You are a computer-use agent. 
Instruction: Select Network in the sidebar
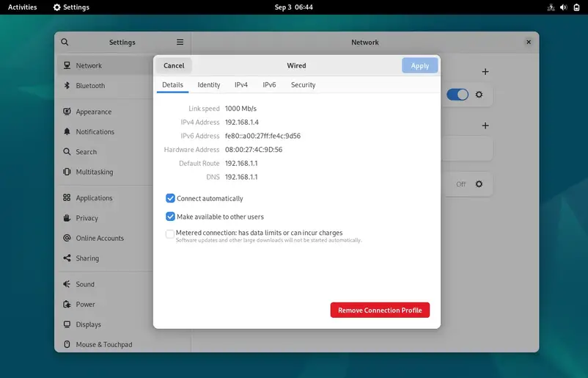click(106, 65)
